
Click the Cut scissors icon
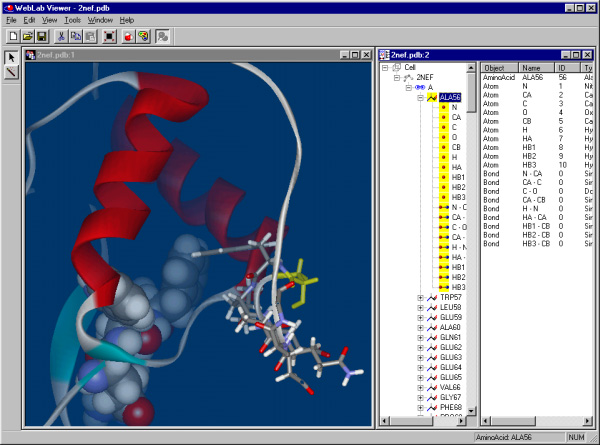click(x=60, y=36)
